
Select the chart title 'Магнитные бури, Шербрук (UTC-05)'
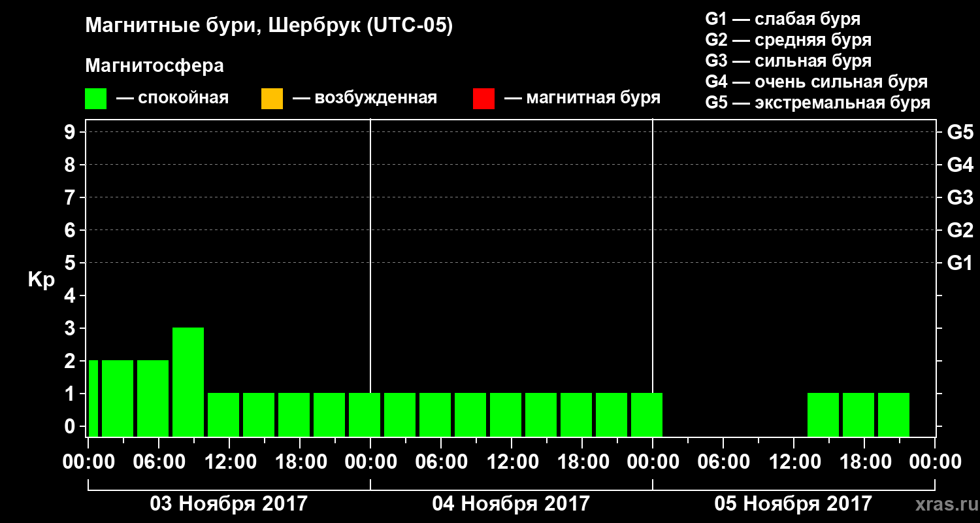click(269, 27)
